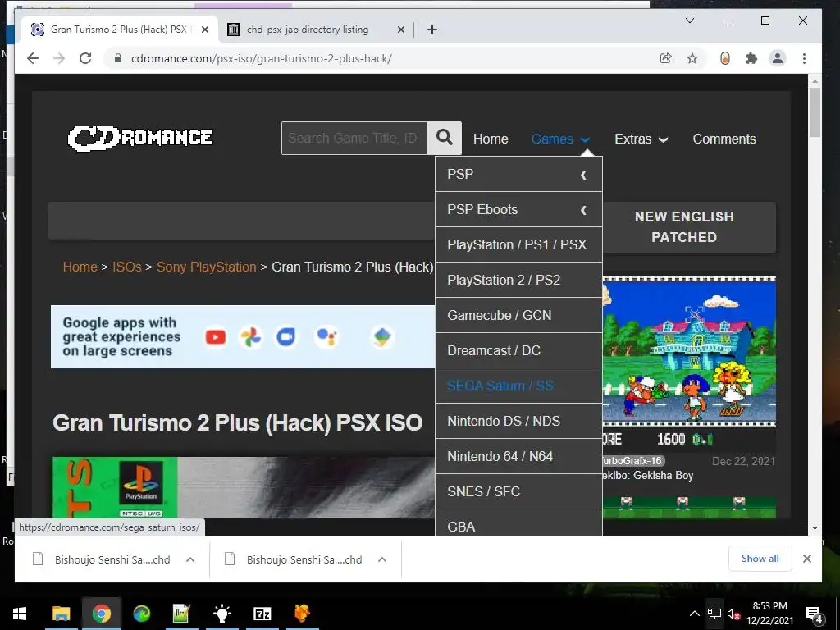Focus the Search Game Title field

pos(354,138)
